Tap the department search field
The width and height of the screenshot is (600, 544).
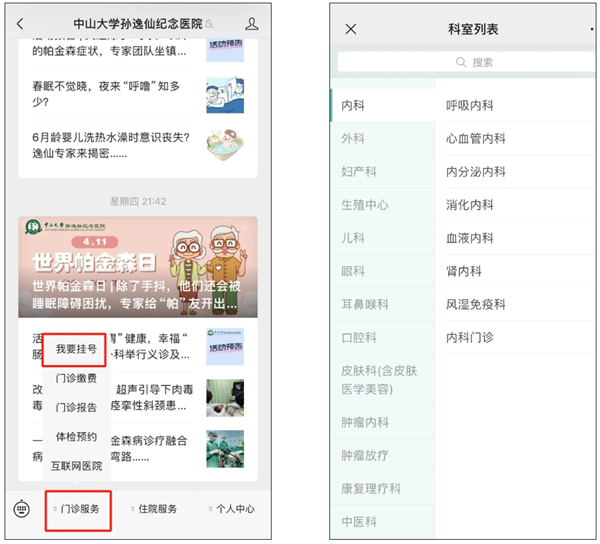[x=467, y=62]
